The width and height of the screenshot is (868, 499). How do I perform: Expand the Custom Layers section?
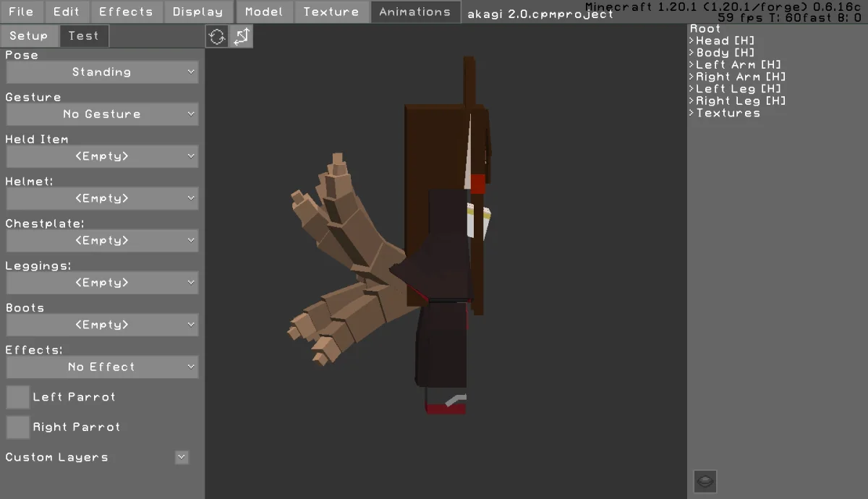coord(182,457)
